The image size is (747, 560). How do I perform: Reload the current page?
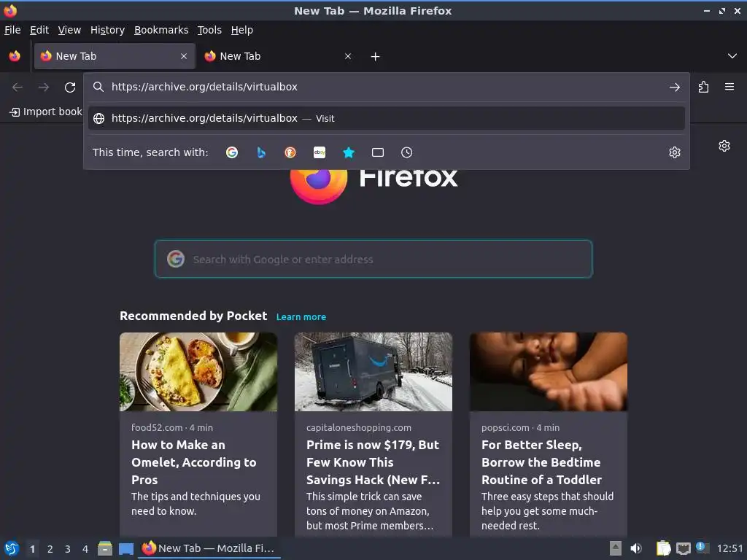70,87
